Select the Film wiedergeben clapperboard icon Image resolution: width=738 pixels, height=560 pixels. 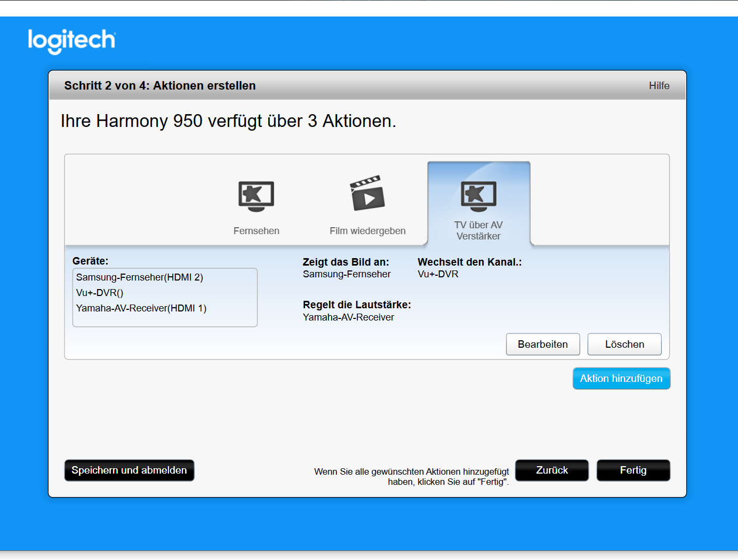(367, 193)
